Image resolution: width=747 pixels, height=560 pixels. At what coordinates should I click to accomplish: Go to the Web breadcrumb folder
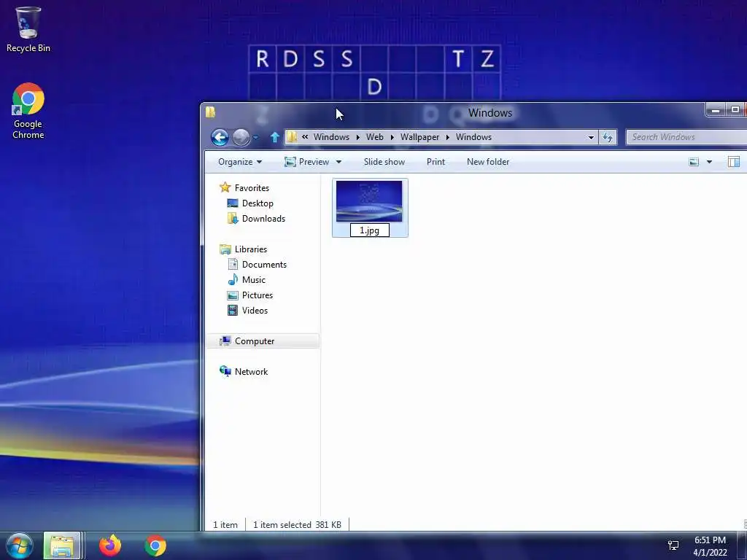pos(374,137)
